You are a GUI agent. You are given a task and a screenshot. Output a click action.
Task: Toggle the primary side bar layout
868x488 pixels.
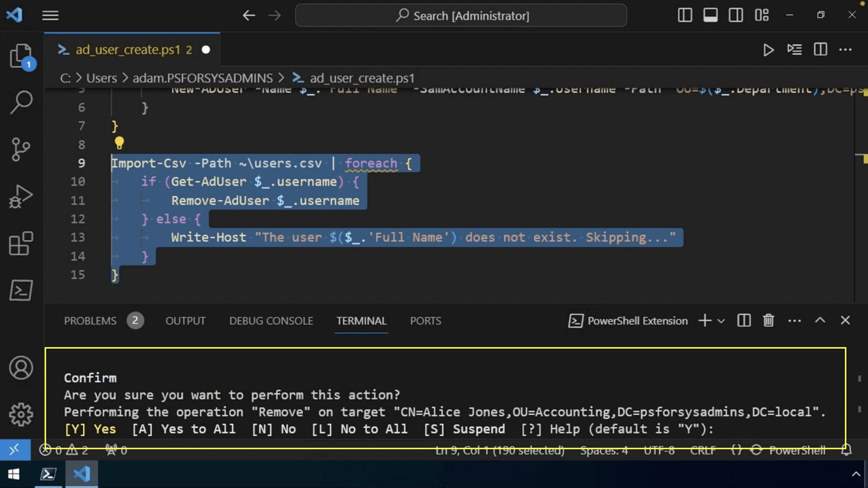685,15
